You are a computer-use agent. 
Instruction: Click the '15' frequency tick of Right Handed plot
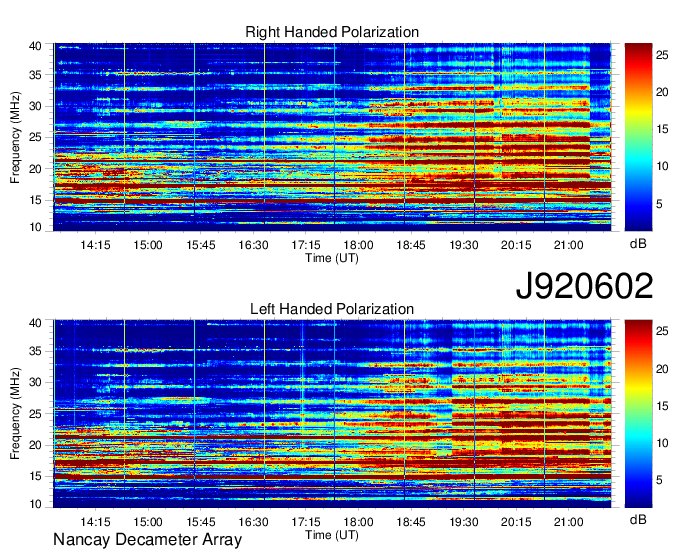click(35, 200)
